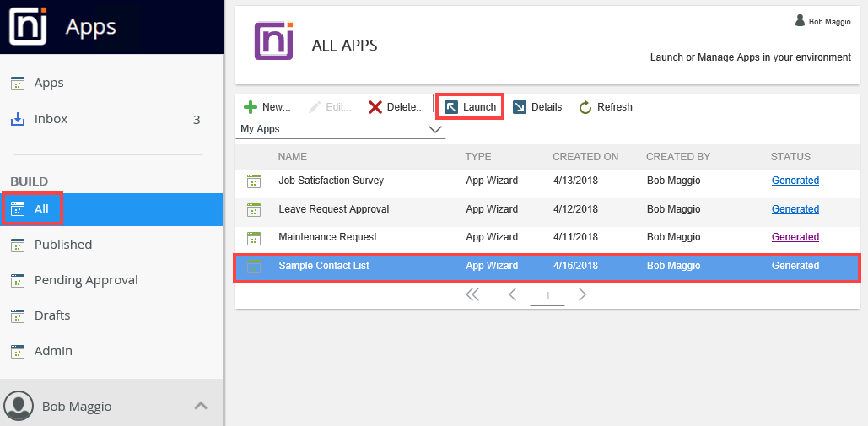868x426 pixels.
Task: Click the page number input field
Action: (x=547, y=296)
